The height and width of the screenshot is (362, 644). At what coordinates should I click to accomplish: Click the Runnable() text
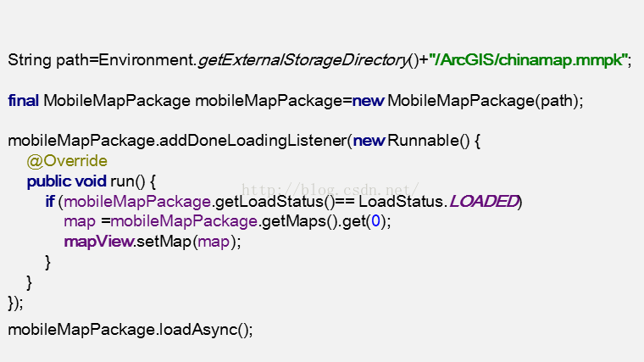coord(428,141)
